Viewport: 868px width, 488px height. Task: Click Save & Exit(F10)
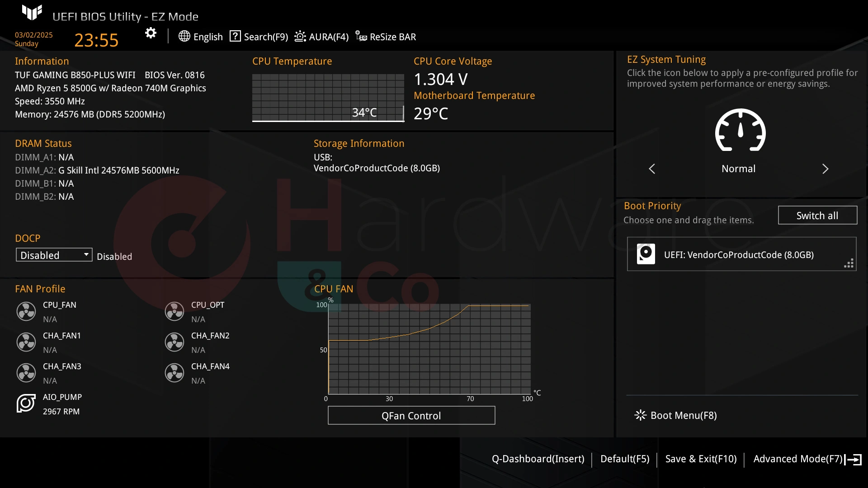tap(701, 459)
